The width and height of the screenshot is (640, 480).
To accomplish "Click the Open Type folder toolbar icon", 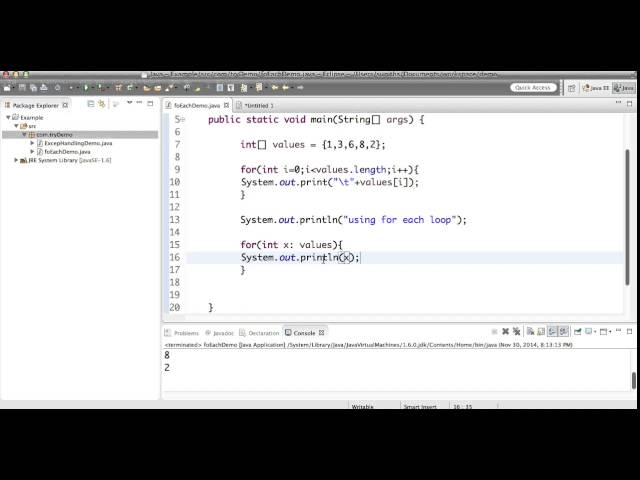I will 147,88.
